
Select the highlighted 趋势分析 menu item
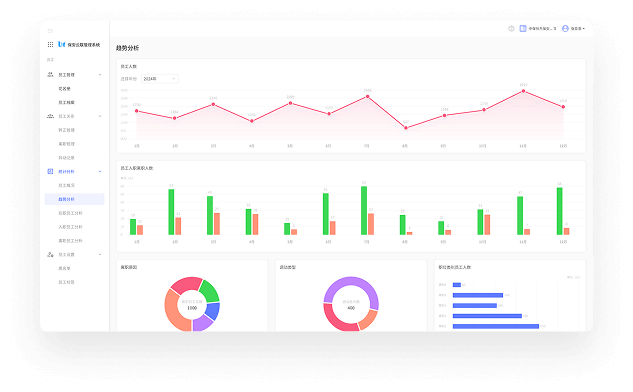(75, 199)
